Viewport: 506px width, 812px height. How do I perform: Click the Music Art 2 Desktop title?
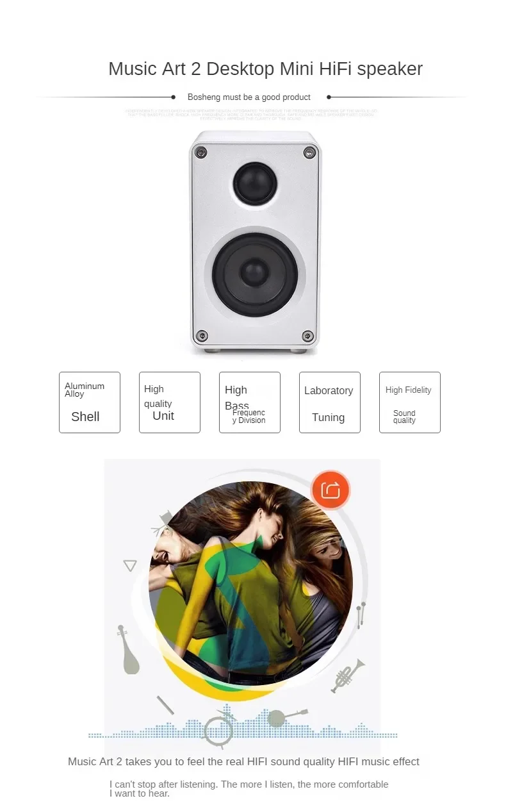[266, 69]
